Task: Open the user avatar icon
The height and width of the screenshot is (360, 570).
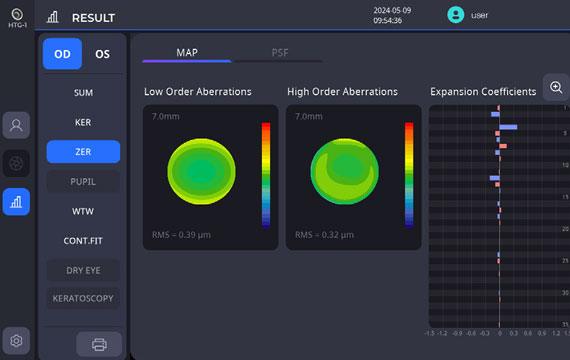Action: point(455,15)
